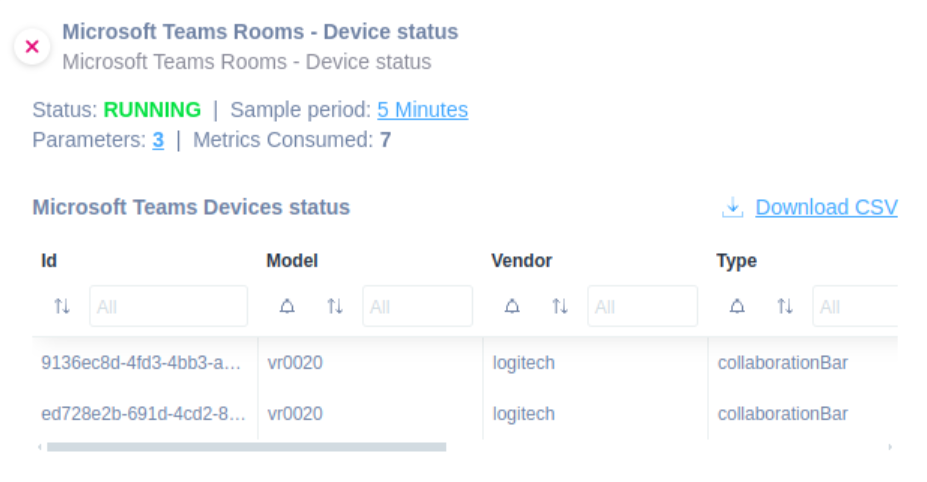Close the Device status panel
927x482 pixels.
[x=32, y=46]
